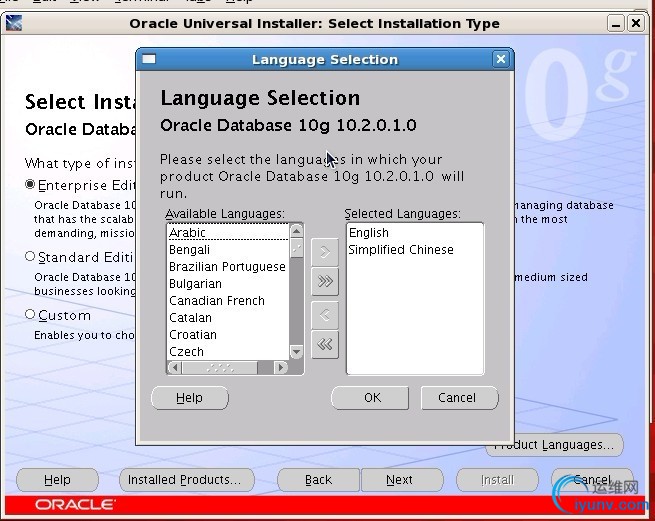Image resolution: width=655 pixels, height=521 pixels.
Task: Click Help in Language Selection dialog
Action: tap(190, 398)
